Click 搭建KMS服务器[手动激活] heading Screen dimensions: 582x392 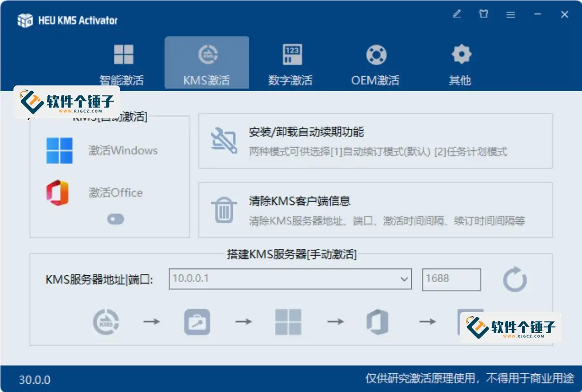coord(292,254)
